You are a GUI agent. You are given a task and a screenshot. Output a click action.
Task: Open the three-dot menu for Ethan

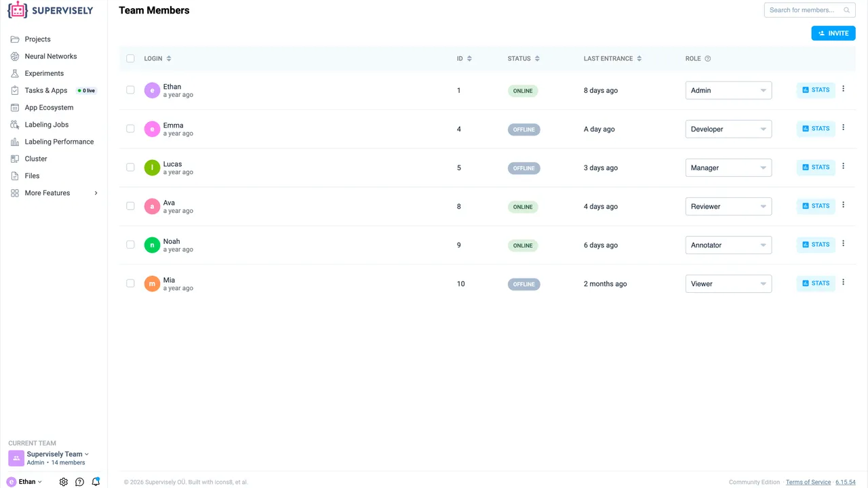click(844, 89)
